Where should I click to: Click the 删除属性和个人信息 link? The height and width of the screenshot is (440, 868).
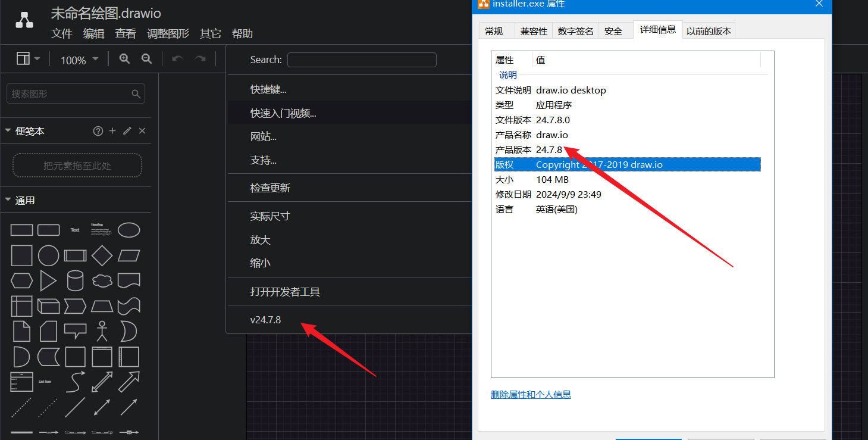click(x=531, y=394)
